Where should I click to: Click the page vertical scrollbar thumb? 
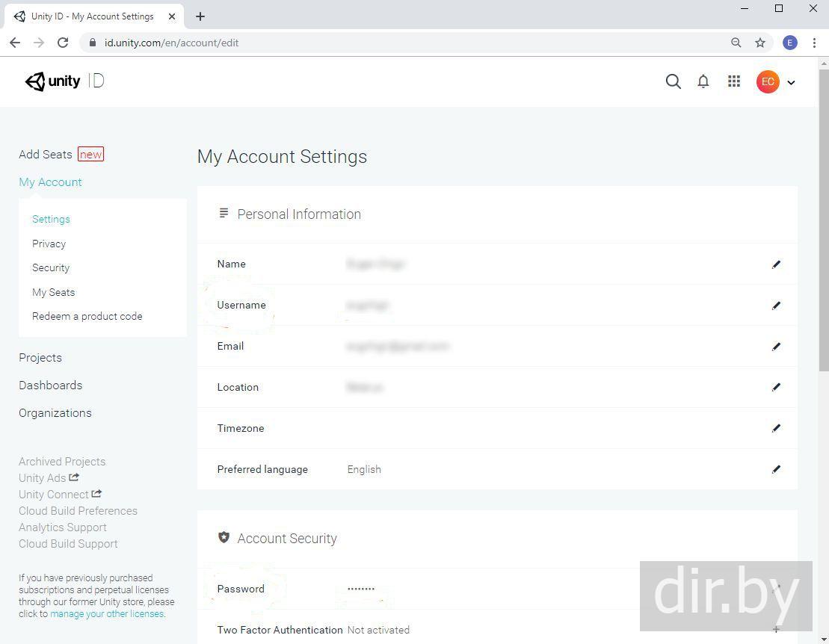tap(824, 219)
